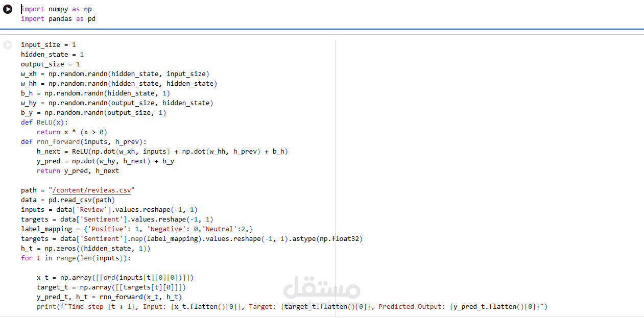Click the 'import pandas as pd' line
Screen dimensions: 644x318
pos(58,19)
